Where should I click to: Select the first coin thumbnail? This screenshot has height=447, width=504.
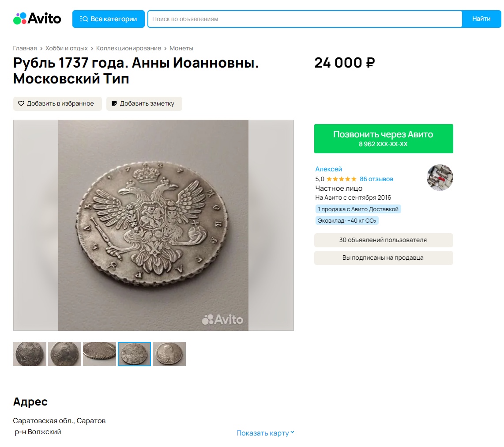point(30,354)
